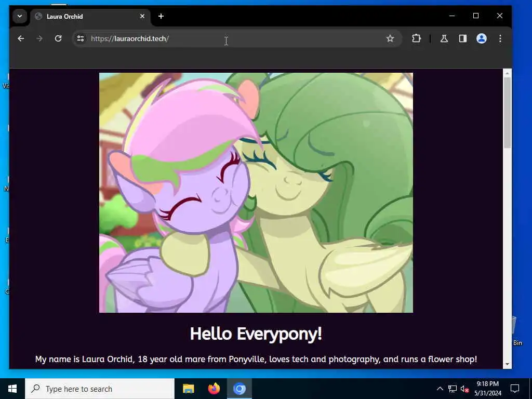
Task: Open the network status tray icon
Action: click(x=453, y=389)
